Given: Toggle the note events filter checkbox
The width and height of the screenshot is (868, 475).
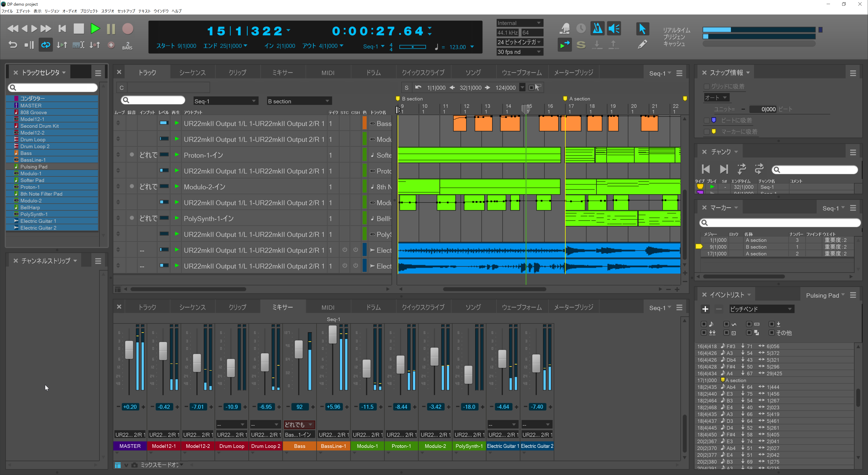Looking at the screenshot, I should [x=704, y=324].
